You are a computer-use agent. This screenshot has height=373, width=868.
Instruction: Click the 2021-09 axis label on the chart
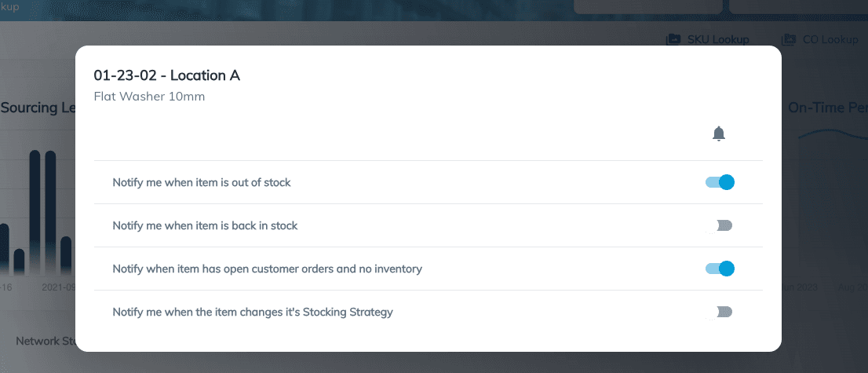pyautogui.click(x=60, y=287)
